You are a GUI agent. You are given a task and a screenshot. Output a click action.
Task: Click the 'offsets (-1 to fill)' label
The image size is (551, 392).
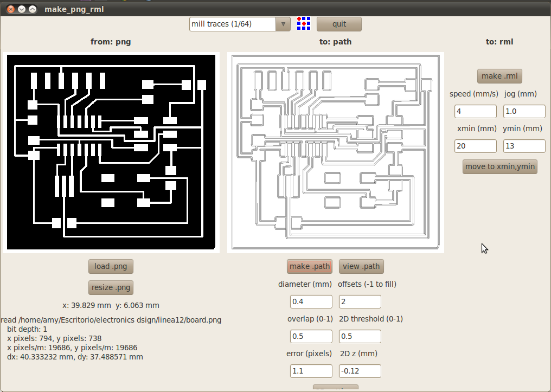coord(367,284)
